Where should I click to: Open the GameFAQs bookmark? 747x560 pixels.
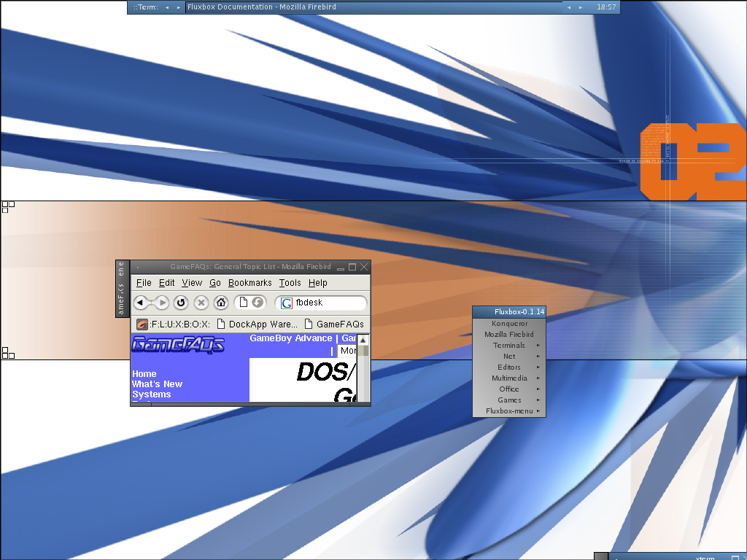(334, 324)
